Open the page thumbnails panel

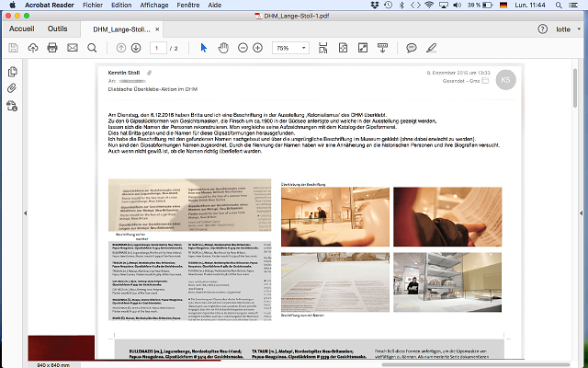12,72
